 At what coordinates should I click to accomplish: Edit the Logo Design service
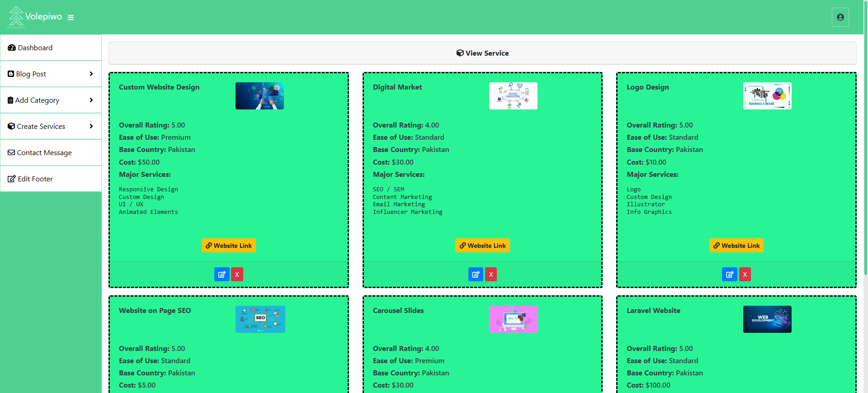[x=729, y=275]
